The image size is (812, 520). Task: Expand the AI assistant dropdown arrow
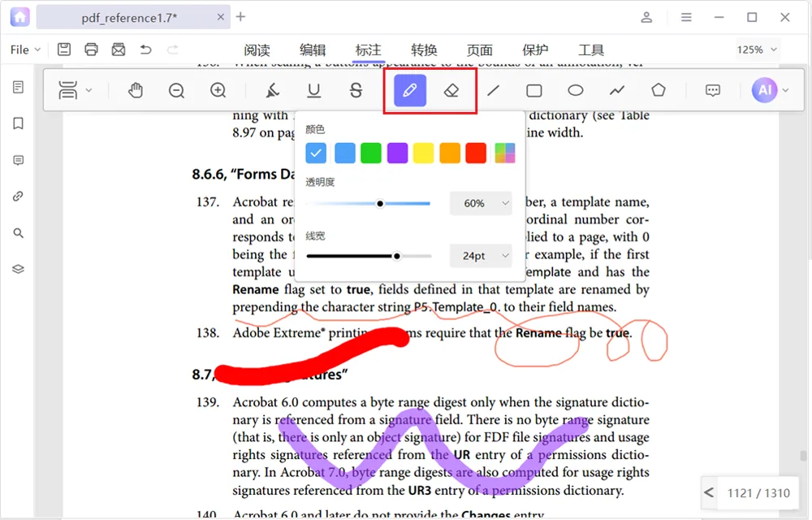coord(785,91)
